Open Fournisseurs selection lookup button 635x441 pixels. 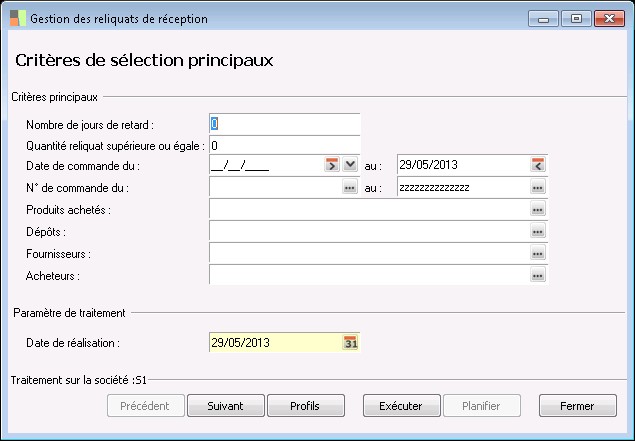click(x=537, y=253)
